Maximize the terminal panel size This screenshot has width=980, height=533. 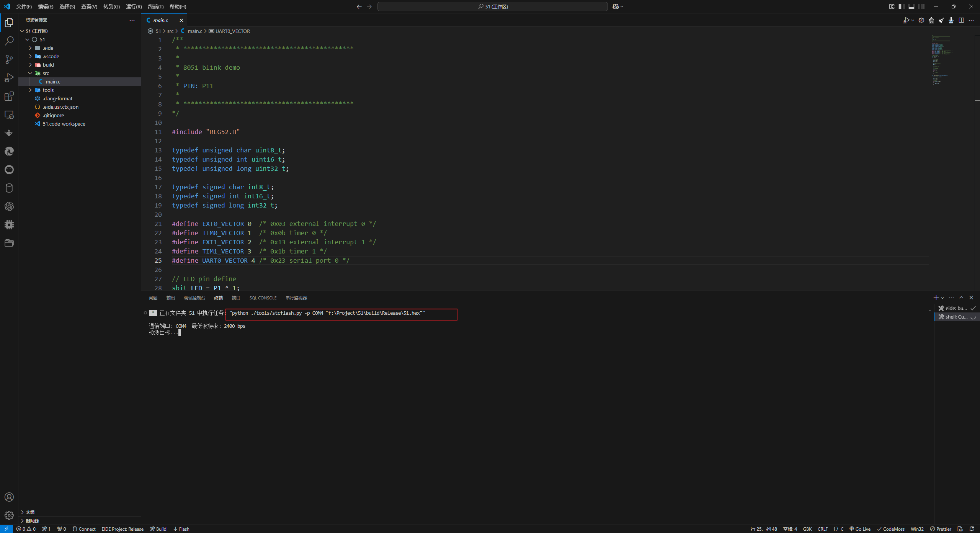[961, 298]
